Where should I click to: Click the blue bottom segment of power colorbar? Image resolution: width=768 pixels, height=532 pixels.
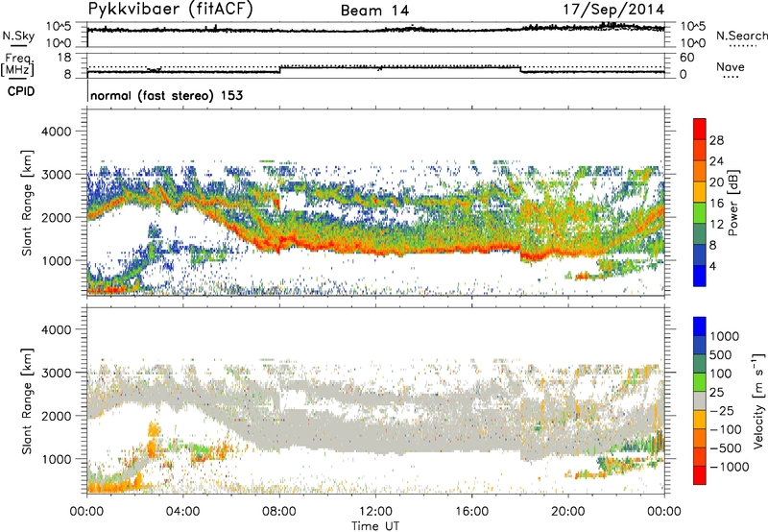700,276
